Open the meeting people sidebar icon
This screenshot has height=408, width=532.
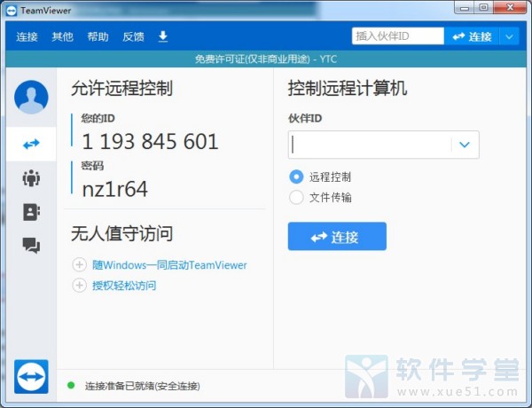coord(31,178)
